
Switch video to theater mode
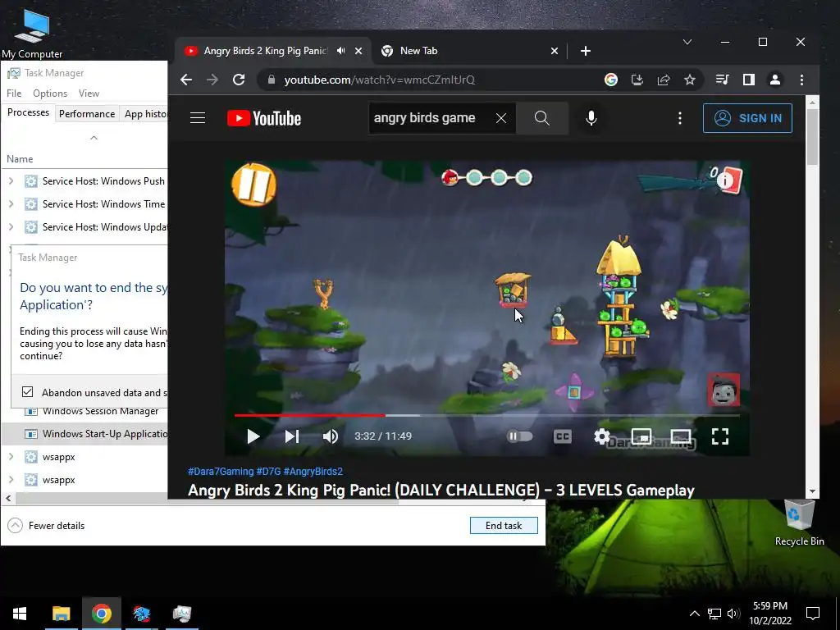[680, 436]
